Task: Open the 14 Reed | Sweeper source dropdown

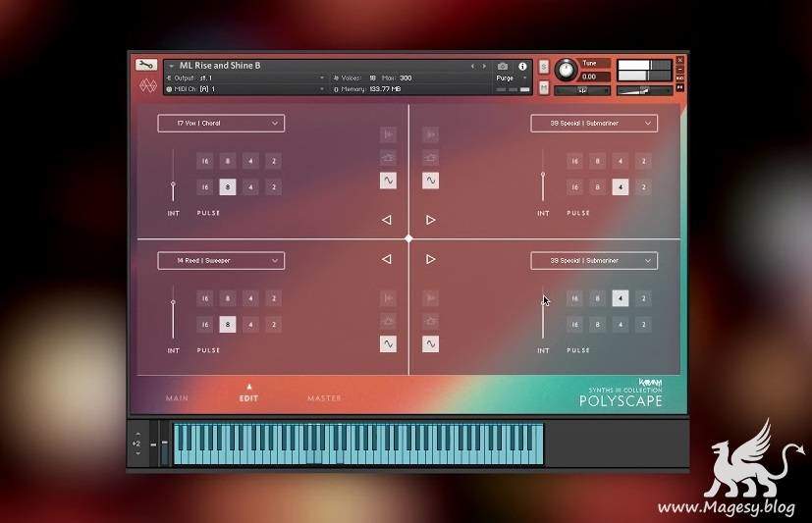Action: [221, 261]
